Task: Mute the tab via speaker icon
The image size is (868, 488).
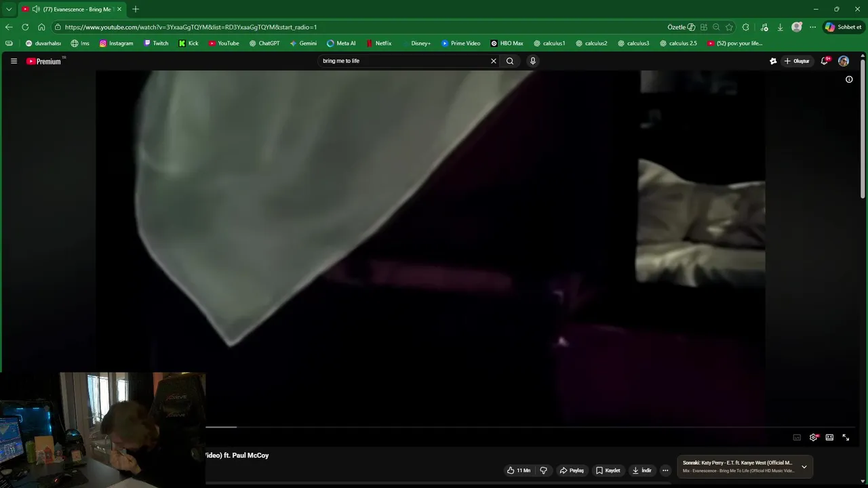Action: (x=36, y=9)
